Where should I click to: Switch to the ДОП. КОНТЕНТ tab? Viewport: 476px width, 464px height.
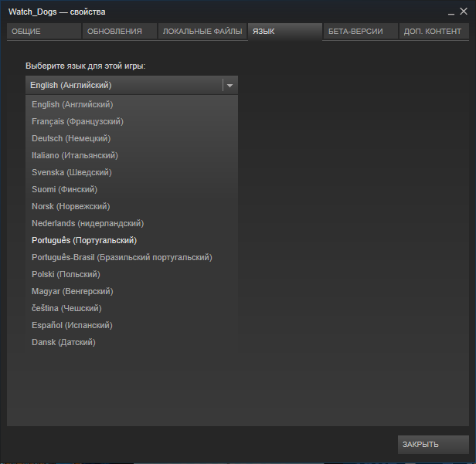433,31
